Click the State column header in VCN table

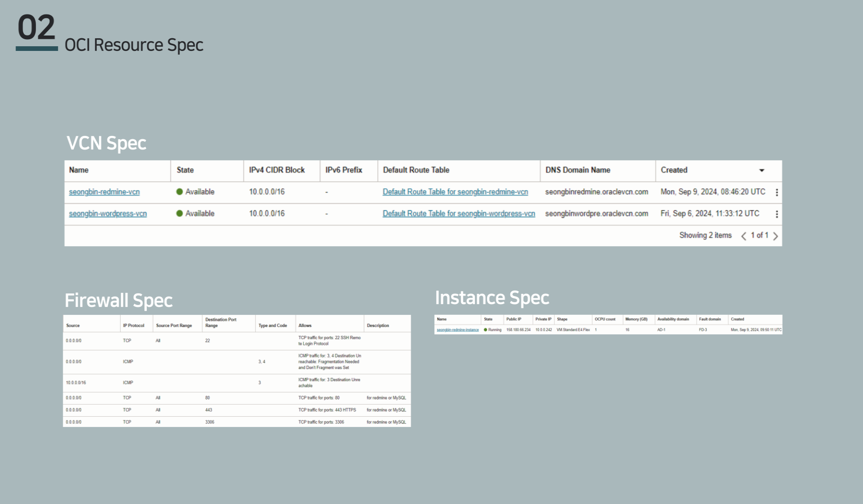pyautogui.click(x=185, y=170)
